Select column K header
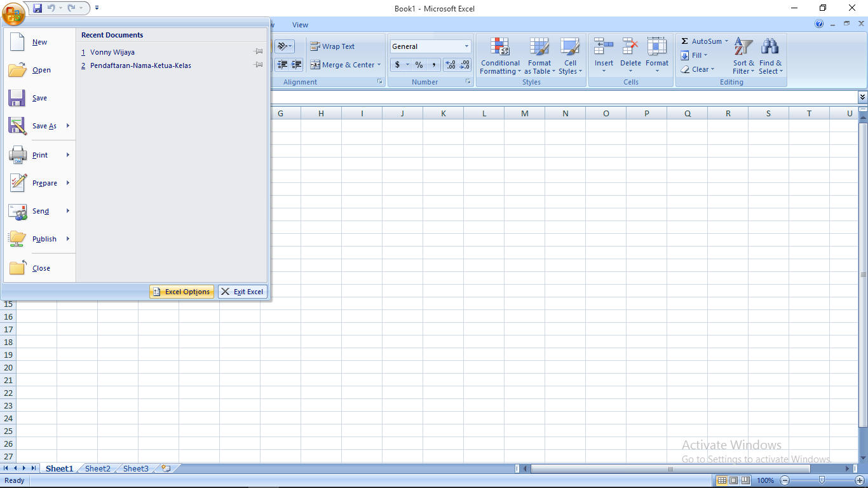 pyautogui.click(x=443, y=113)
